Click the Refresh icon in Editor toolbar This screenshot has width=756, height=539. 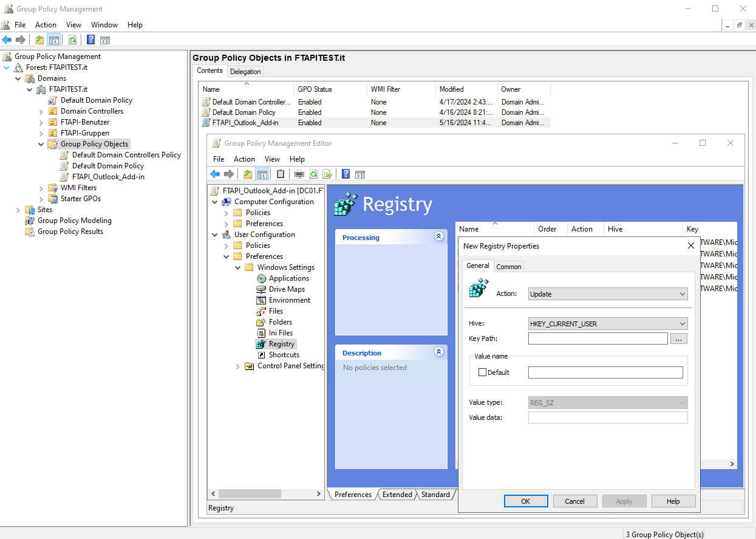[x=313, y=174]
